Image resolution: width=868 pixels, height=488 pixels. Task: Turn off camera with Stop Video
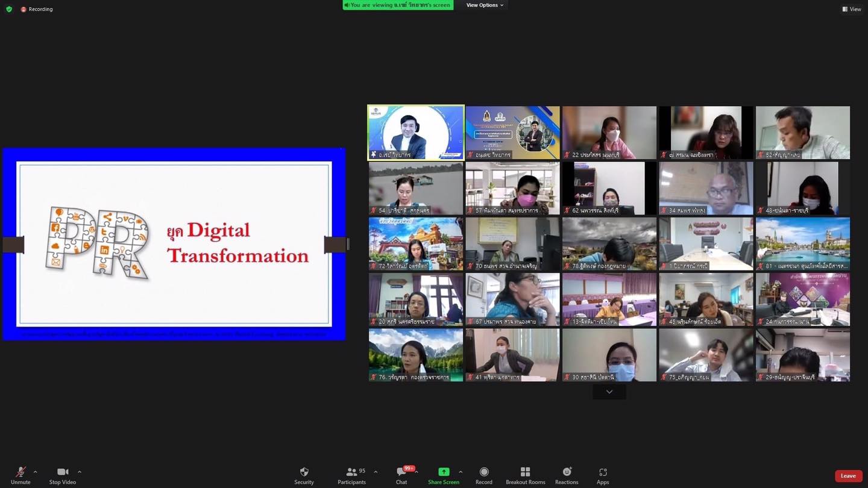click(63, 475)
